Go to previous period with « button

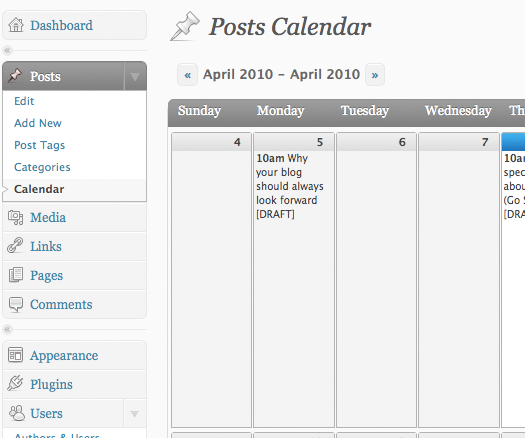188,75
